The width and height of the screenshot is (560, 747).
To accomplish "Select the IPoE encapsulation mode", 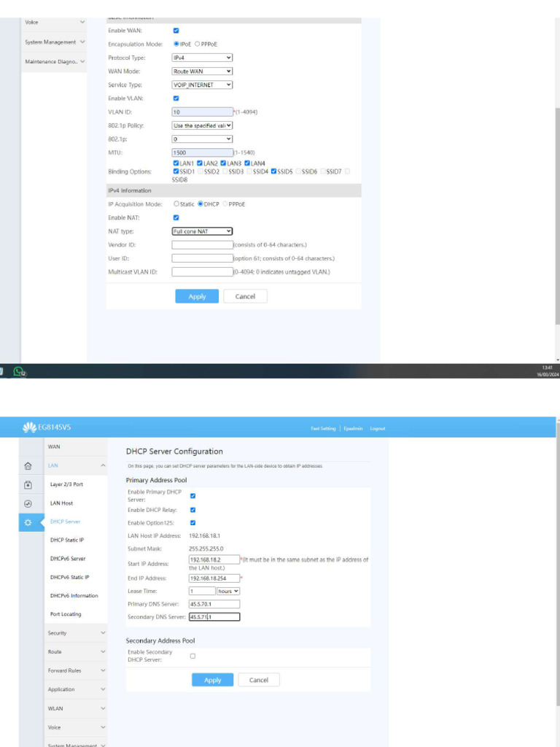I will 176,44.
